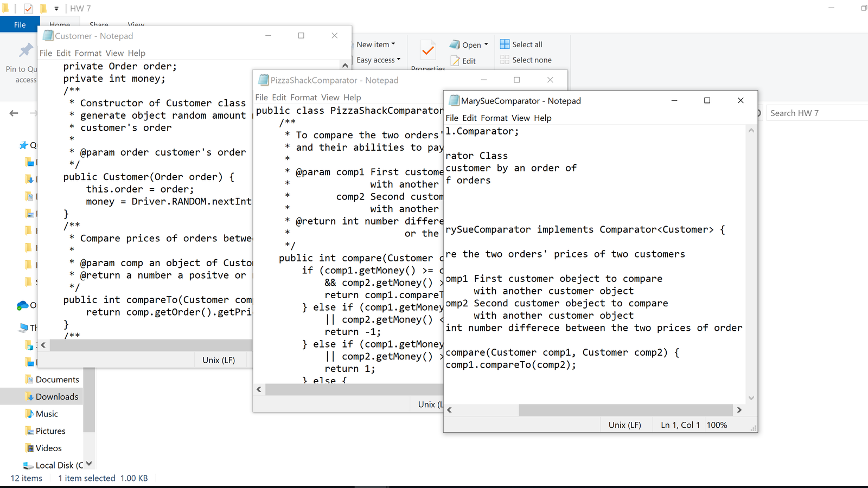Expand the New item dropdown

pos(393,44)
